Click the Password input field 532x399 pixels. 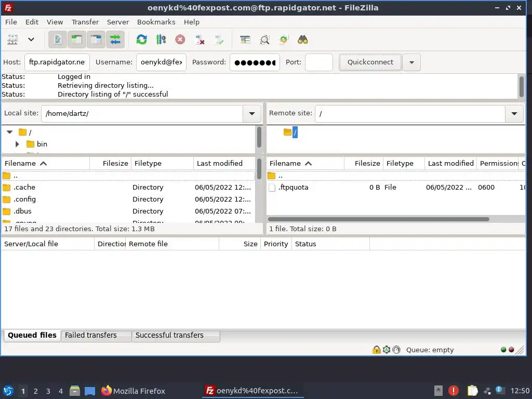[255, 62]
